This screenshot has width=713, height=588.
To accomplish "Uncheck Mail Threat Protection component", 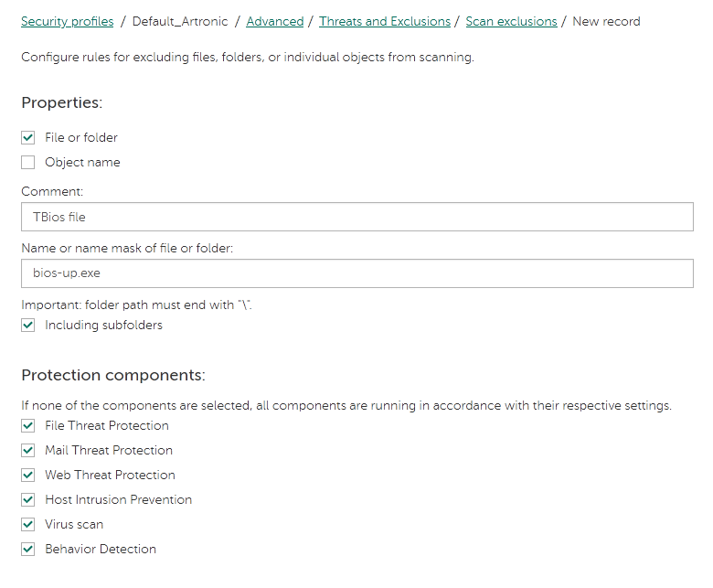I will (27, 450).
